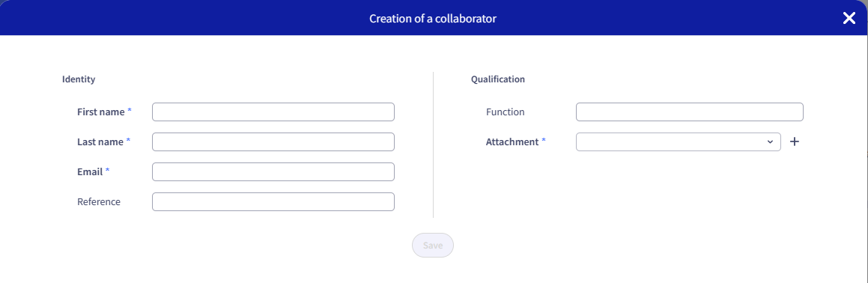Click the First name label
This screenshot has height=283, width=868.
pyautogui.click(x=101, y=112)
